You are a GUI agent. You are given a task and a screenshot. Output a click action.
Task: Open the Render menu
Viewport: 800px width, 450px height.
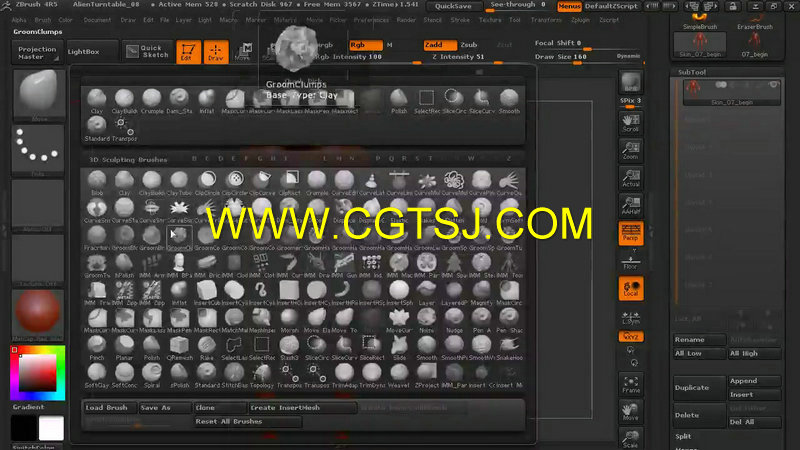(x=406, y=20)
